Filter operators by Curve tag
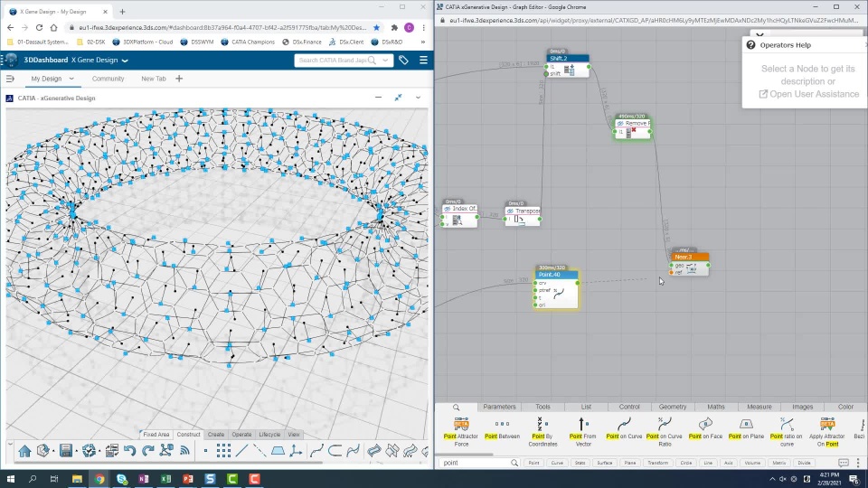868x488 pixels. point(557,463)
